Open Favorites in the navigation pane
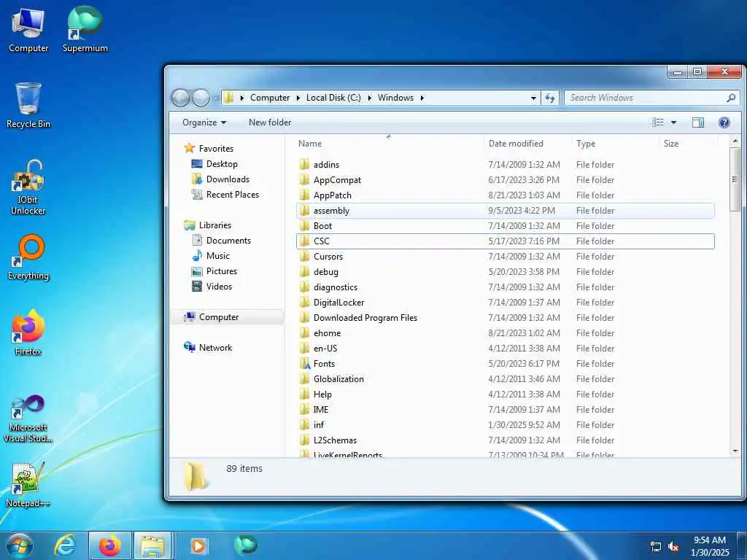Image resolution: width=747 pixels, height=560 pixels. point(216,149)
